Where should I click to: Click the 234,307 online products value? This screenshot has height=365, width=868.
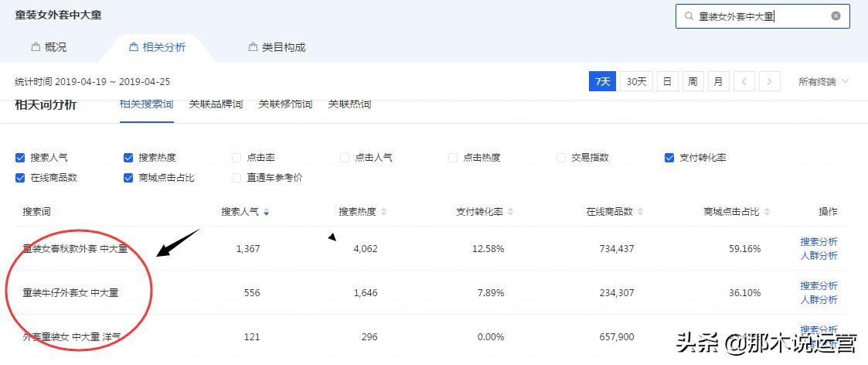coord(617,293)
